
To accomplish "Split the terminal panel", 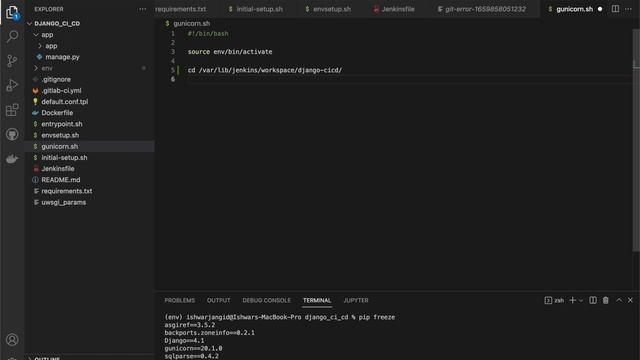I will pyautogui.click(x=593, y=300).
